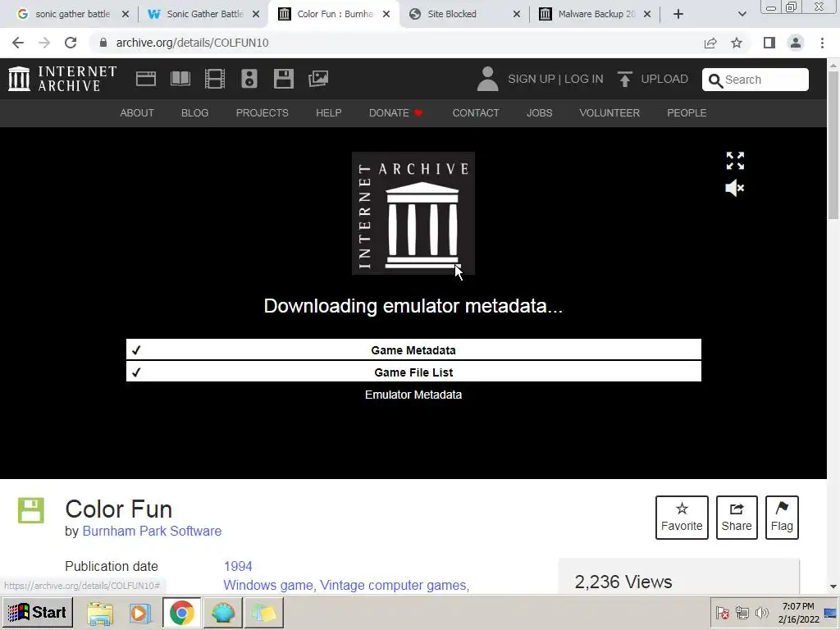Viewport: 840px width, 630px height.
Task: Click the upload arrow icon
Action: click(x=624, y=79)
